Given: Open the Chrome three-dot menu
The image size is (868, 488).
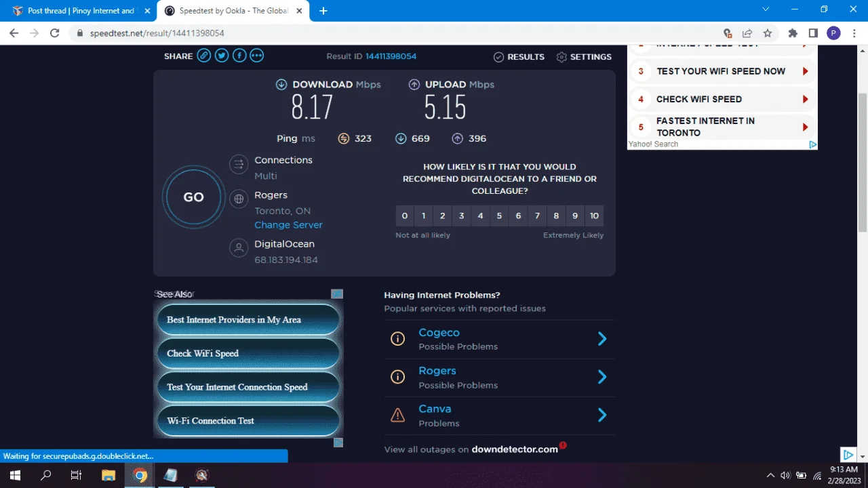Looking at the screenshot, I should [x=854, y=33].
